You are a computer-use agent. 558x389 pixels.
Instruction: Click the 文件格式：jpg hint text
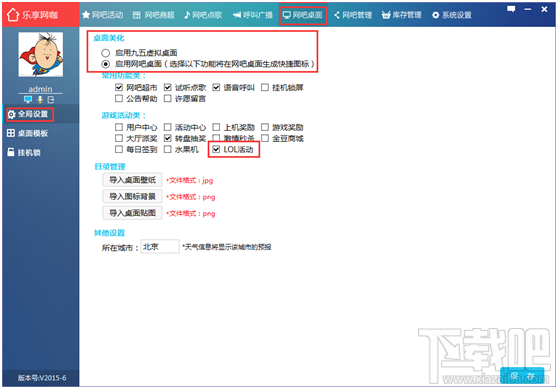click(190, 180)
